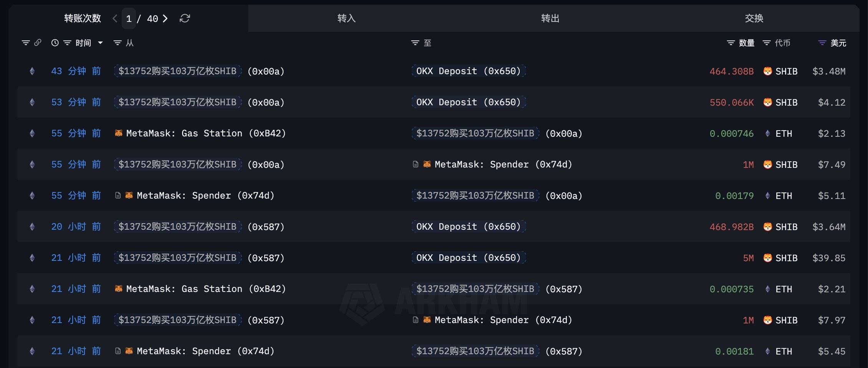Click the chain filter icon in header

(x=26, y=43)
